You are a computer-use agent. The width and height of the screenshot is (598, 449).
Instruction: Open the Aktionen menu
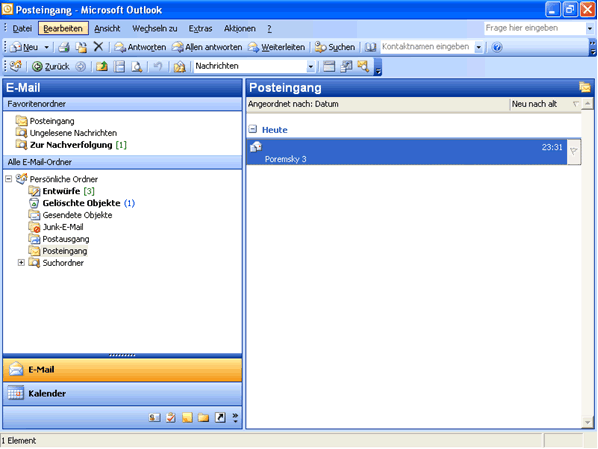[x=240, y=29]
